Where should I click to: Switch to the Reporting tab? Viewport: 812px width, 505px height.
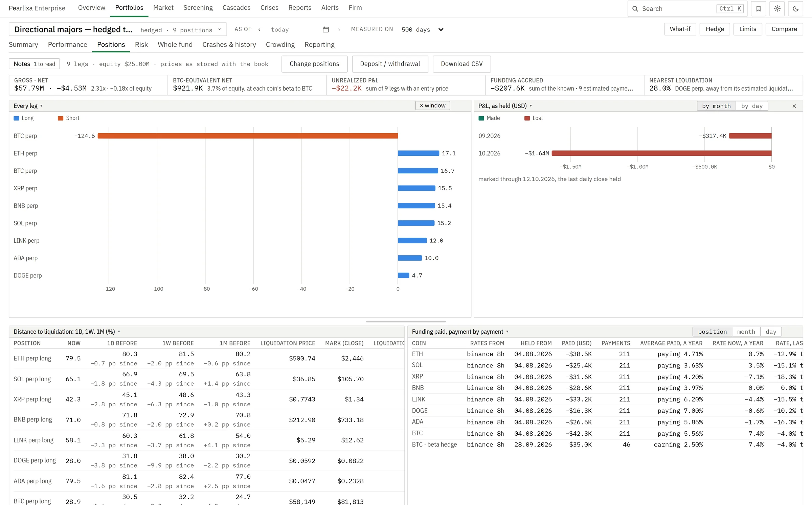coord(319,45)
